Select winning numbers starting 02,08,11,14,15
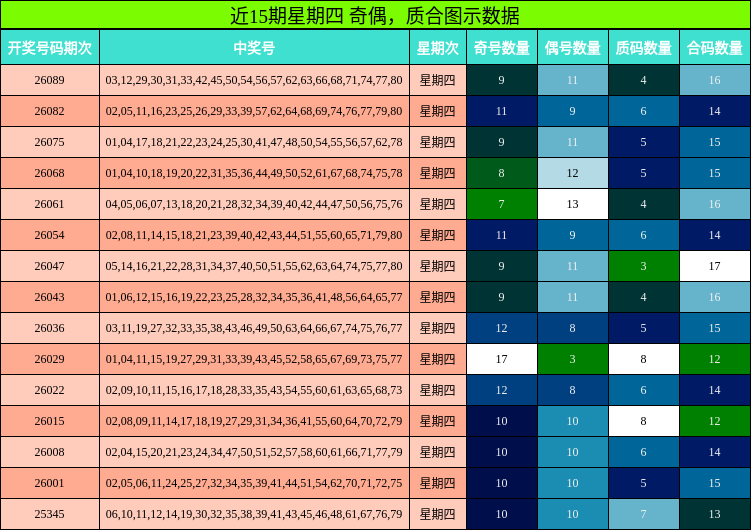Screen dimensions: 751x530 [x=254, y=235]
